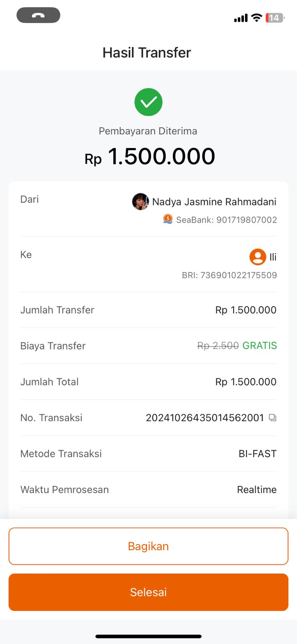The image size is (297, 644).
Task: Tap the battery status icon
Action: tap(275, 18)
